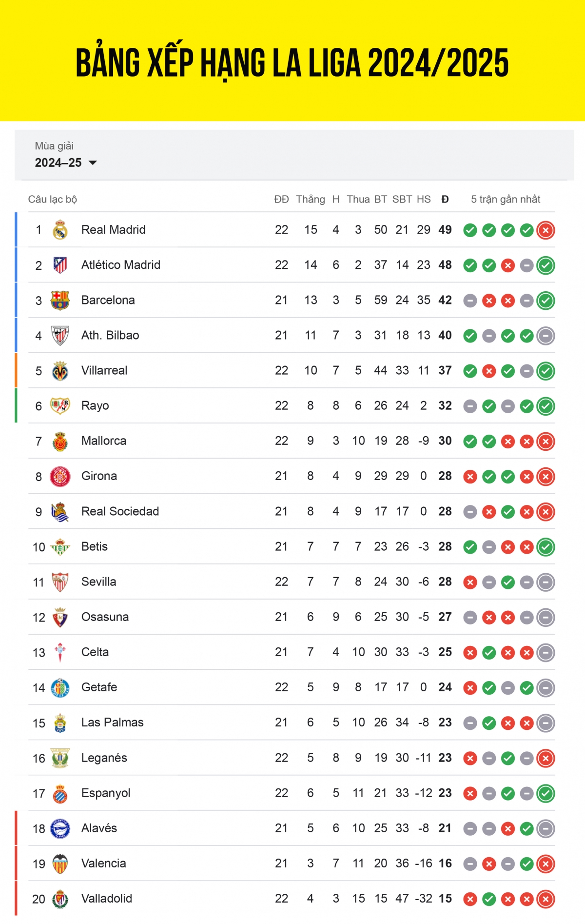Viewport: 585px width, 924px height.
Task: Open the 2024–25 season dropdown
Action: [66, 162]
